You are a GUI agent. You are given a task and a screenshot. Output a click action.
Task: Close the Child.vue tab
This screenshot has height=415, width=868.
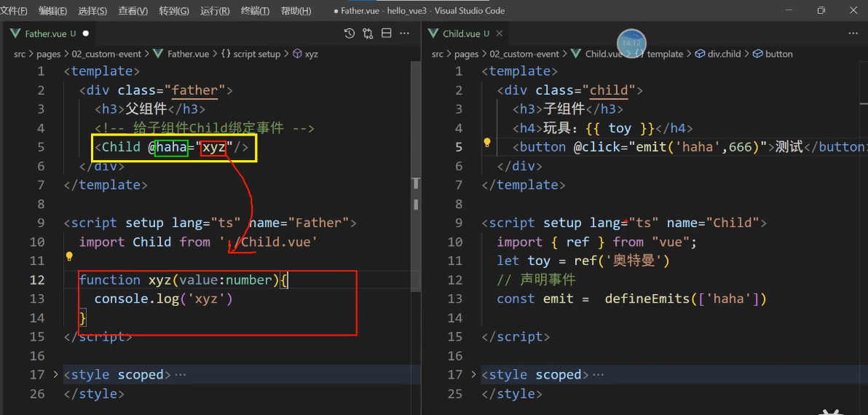pos(499,33)
